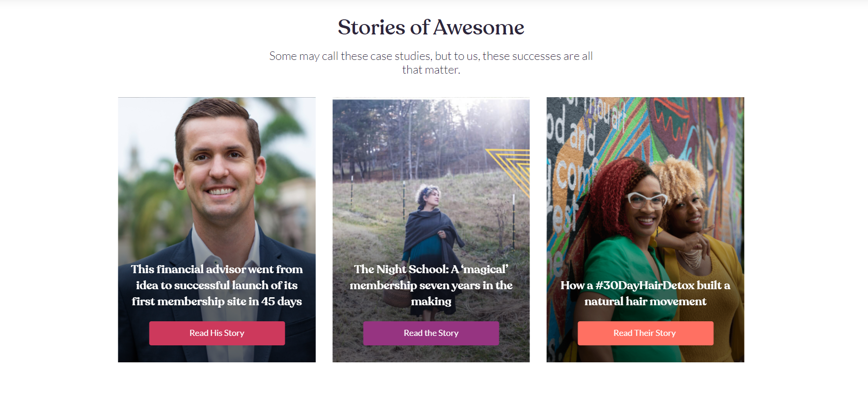Open the financial advisor case study headline
The image size is (868, 393).
click(216, 285)
